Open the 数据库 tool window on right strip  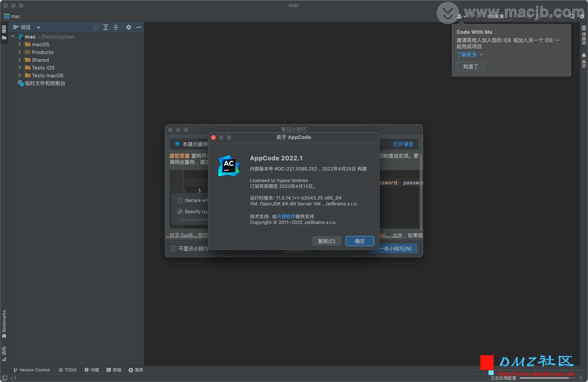coord(584,35)
